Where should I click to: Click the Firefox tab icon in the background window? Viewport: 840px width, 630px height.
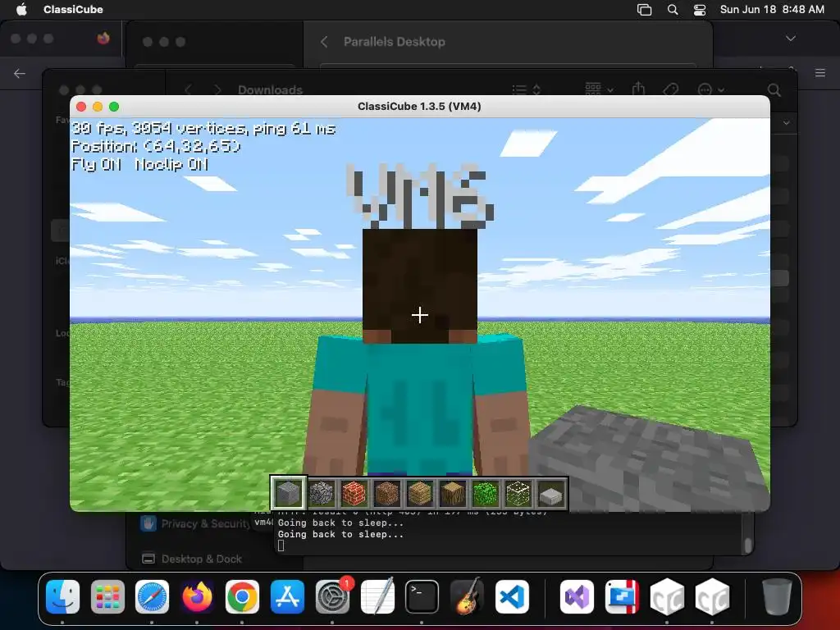click(x=103, y=38)
